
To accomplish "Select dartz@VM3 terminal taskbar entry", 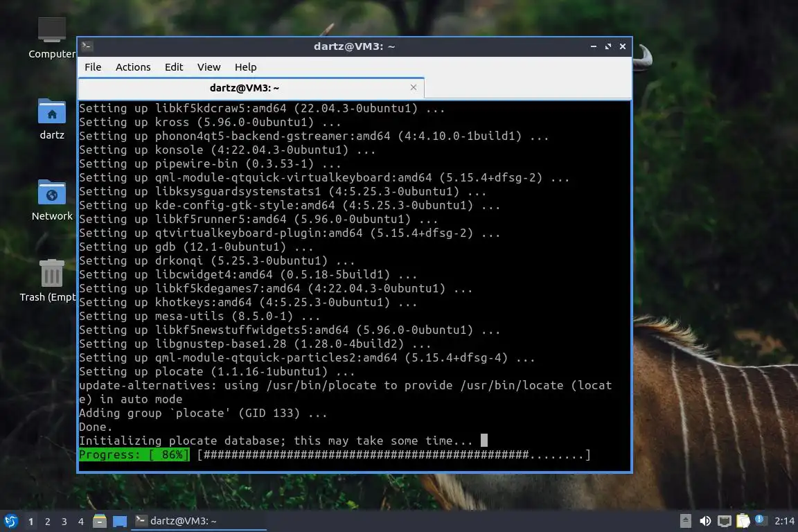I will point(199,521).
